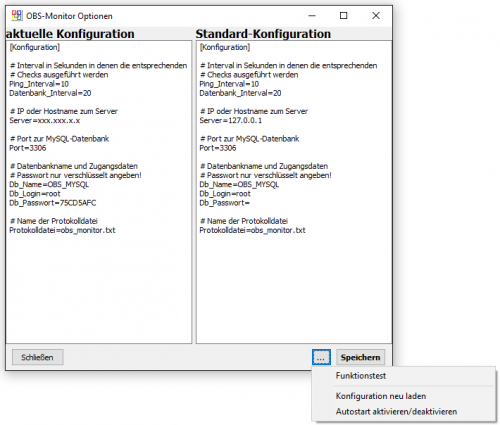Minimize the OBS-Monitor Optionen window
Image resolution: width=500 pixels, height=425 pixels.
(312, 16)
